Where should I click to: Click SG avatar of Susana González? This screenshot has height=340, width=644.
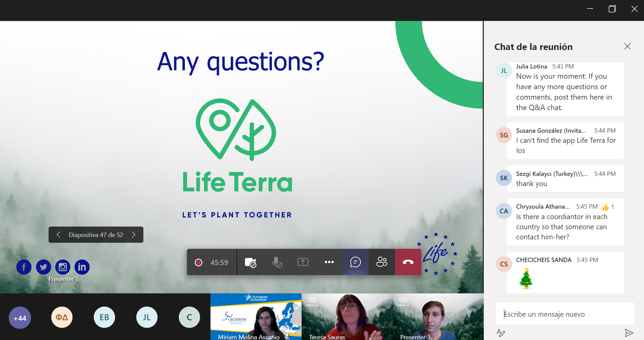(x=504, y=135)
